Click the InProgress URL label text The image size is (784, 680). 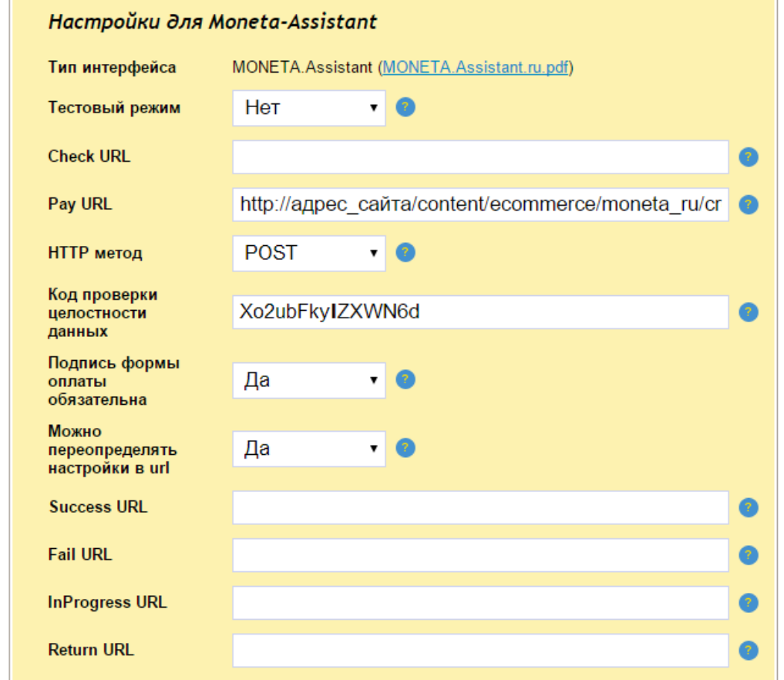click(x=107, y=602)
